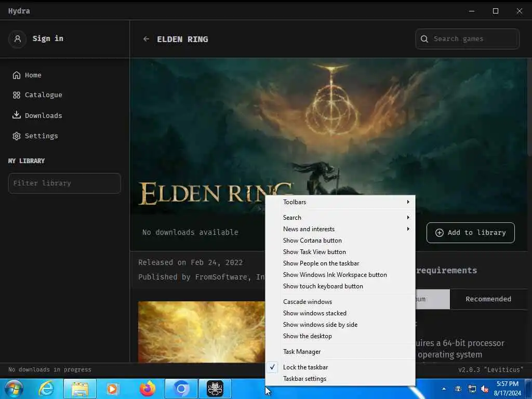Open the Home page
The height and width of the screenshot is (399, 532).
tap(33, 75)
